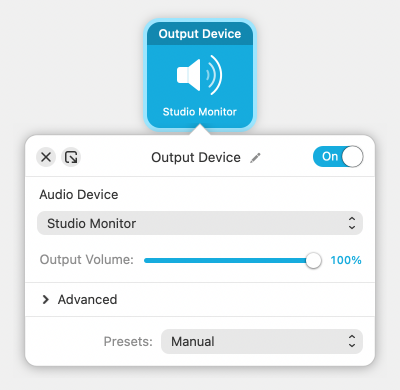The width and height of the screenshot is (400, 390).
Task: Expand the Advanced section
Action: (79, 300)
